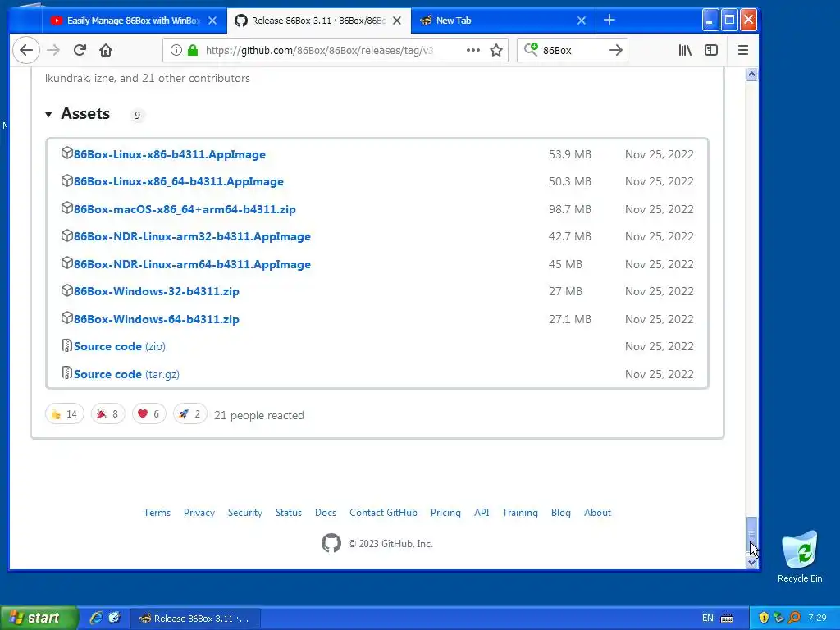Click the page scrollbar down arrow

[x=751, y=563]
